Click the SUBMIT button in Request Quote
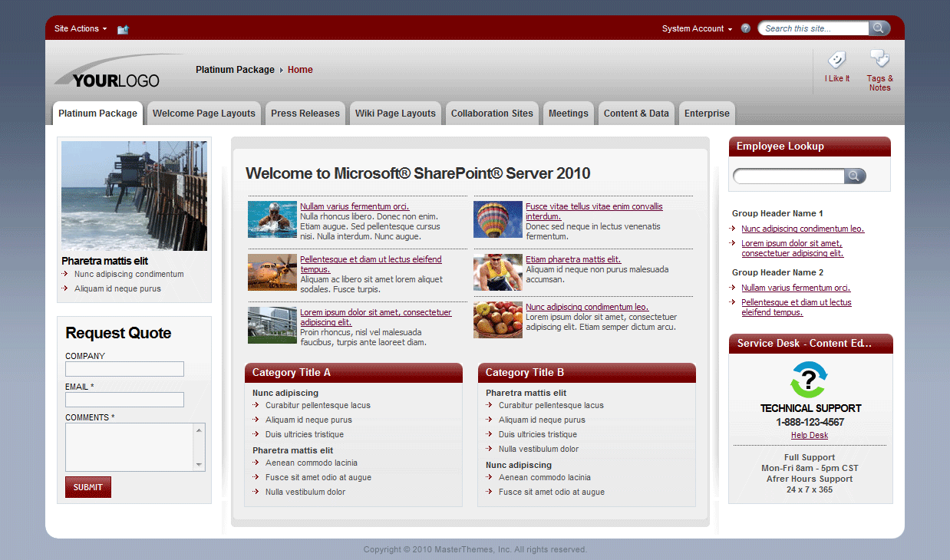950x560 pixels. point(87,486)
